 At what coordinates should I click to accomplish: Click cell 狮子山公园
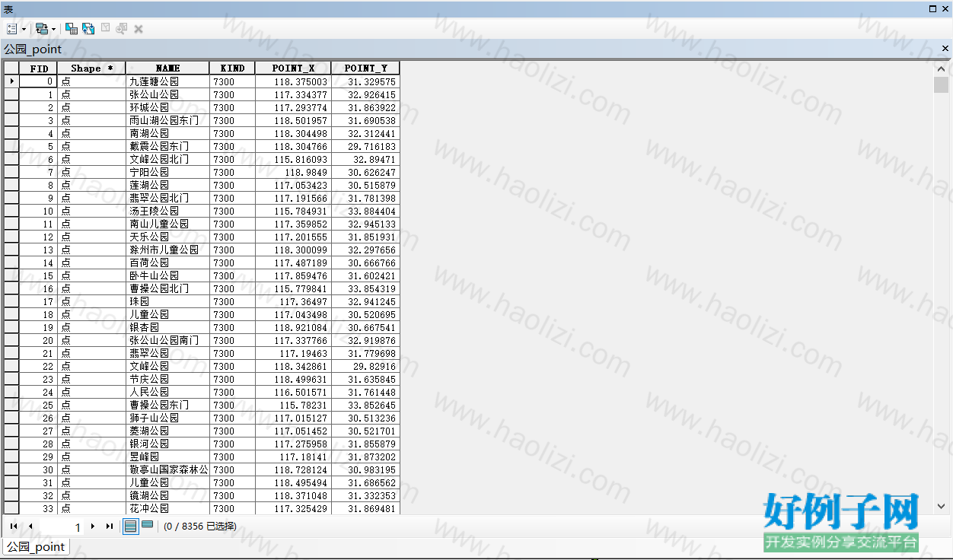click(167, 418)
